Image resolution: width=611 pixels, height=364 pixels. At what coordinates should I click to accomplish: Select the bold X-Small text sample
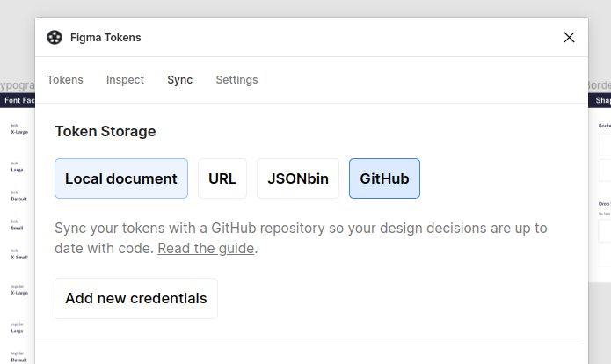point(19,257)
